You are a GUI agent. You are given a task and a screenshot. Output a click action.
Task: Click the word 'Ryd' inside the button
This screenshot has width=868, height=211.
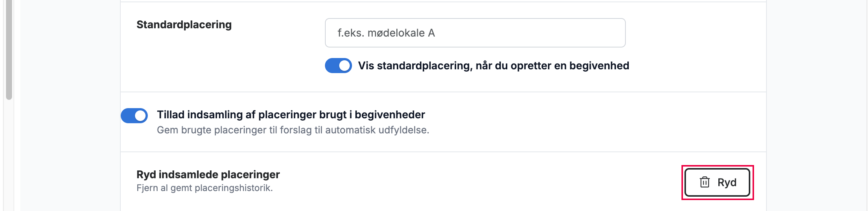click(727, 182)
